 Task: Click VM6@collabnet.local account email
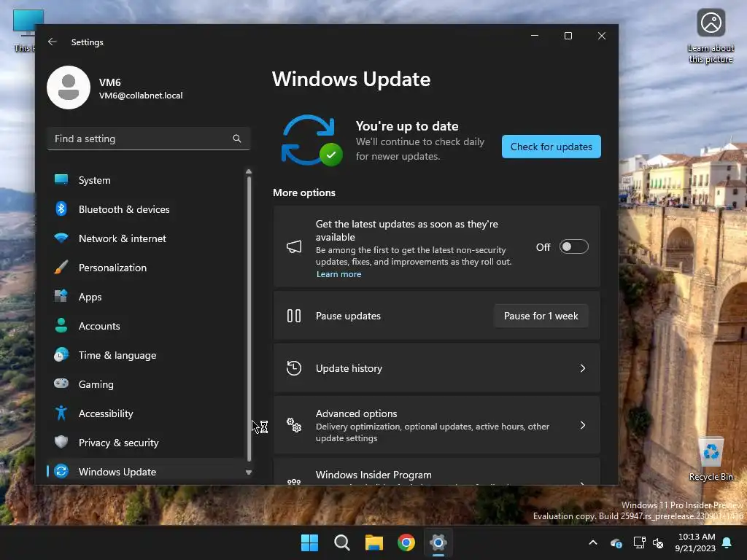pyautogui.click(x=141, y=96)
